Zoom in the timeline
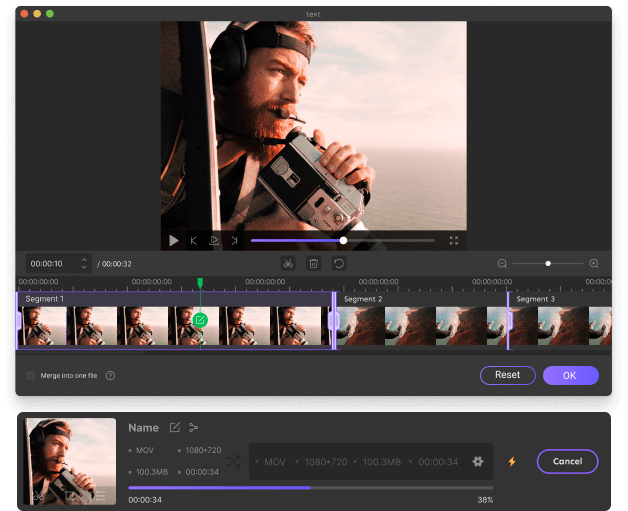Screen dimensions: 628x511 pyautogui.click(x=594, y=264)
